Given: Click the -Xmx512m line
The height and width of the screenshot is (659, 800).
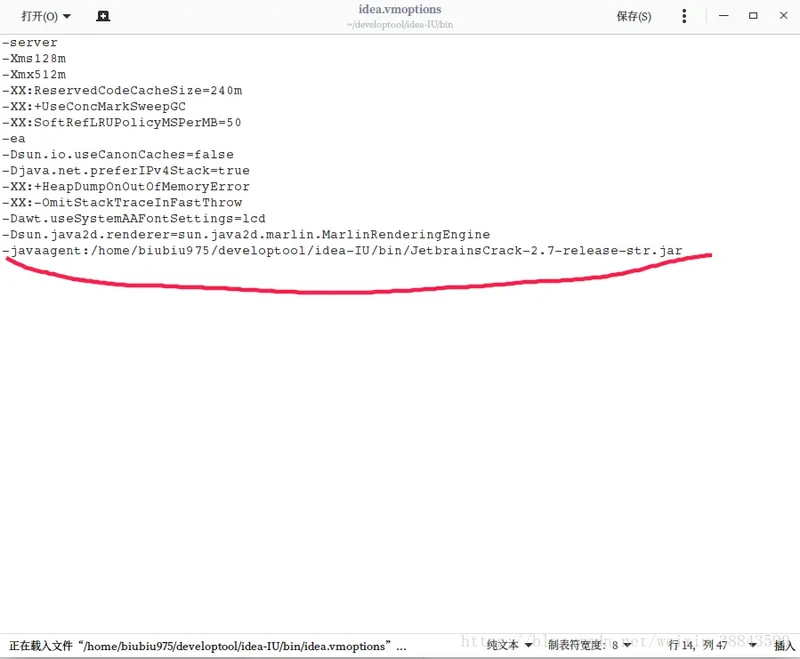Looking at the screenshot, I should tap(34, 75).
